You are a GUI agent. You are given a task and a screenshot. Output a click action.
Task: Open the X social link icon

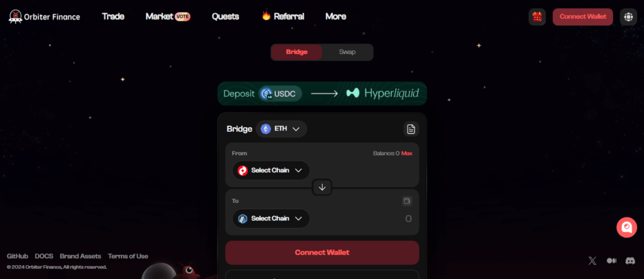[592, 261]
